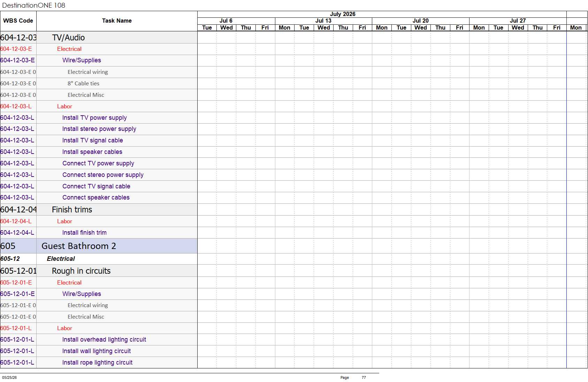This screenshot has height=382, width=588.
Task: Click the Jul 20 week header
Action: click(421, 21)
